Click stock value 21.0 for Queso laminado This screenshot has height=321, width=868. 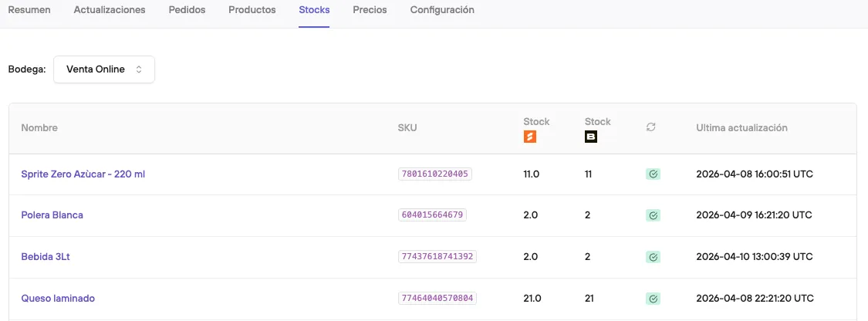[x=532, y=299]
